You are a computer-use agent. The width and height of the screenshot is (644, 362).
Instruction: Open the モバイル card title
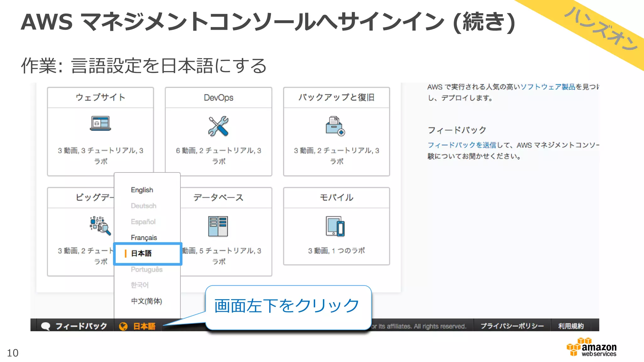tap(336, 197)
